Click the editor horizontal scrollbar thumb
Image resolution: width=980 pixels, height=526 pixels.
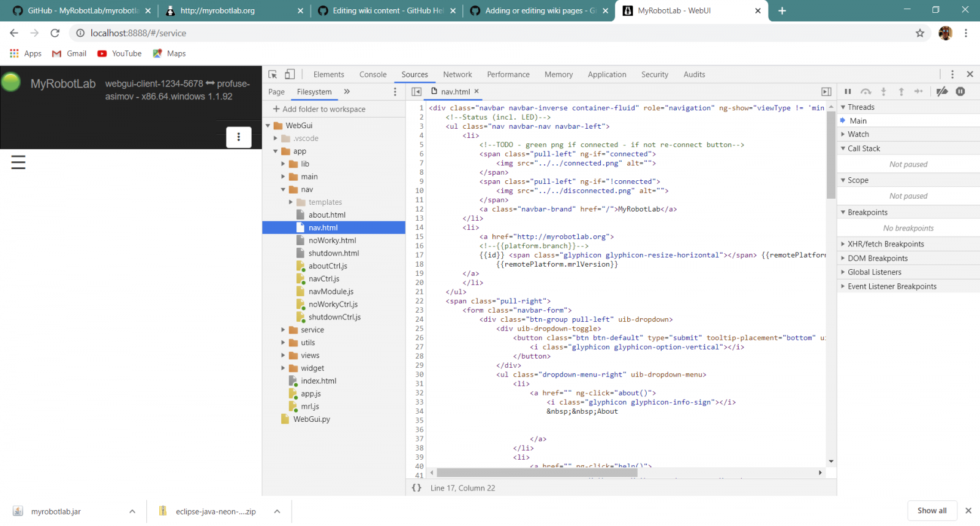pos(537,473)
